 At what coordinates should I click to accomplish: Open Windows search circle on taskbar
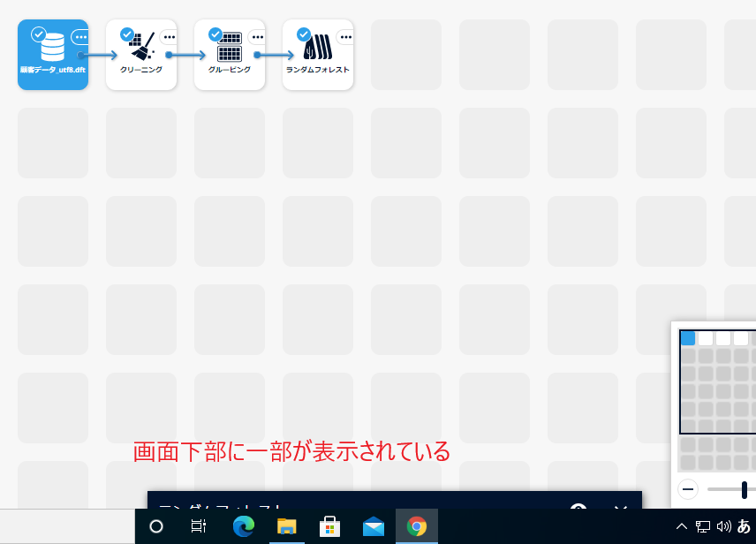click(x=156, y=526)
